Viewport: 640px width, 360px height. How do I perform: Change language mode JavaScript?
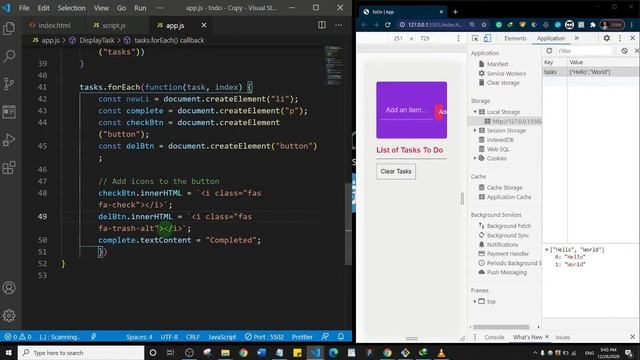coord(222,337)
